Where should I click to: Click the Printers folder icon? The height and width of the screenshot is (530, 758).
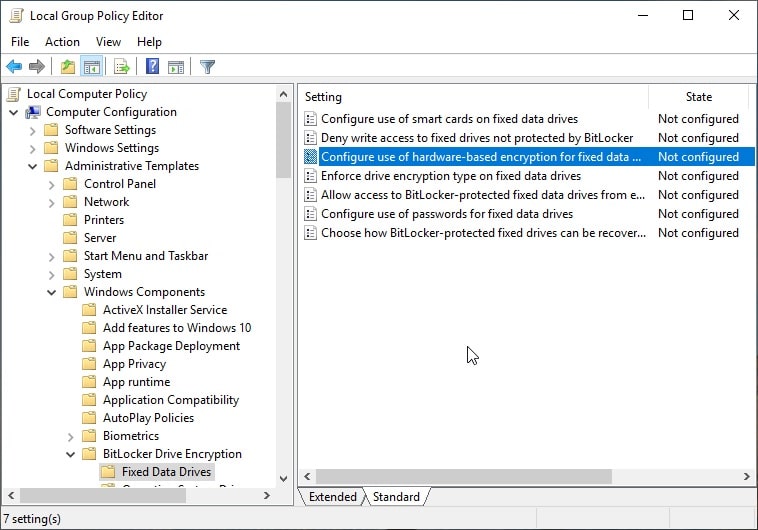(x=70, y=220)
